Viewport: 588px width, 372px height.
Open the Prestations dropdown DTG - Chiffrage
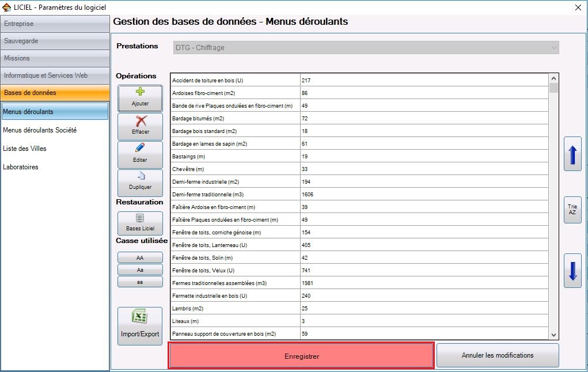click(366, 48)
